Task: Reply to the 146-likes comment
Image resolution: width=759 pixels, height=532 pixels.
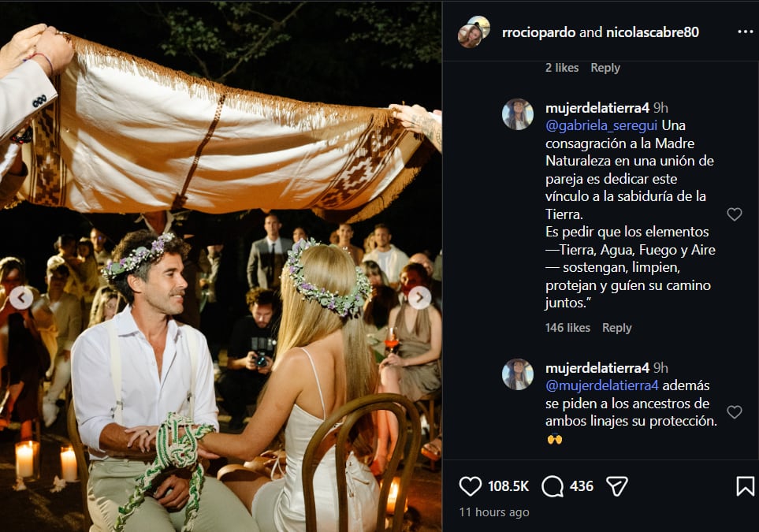Action: [x=616, y=328]
